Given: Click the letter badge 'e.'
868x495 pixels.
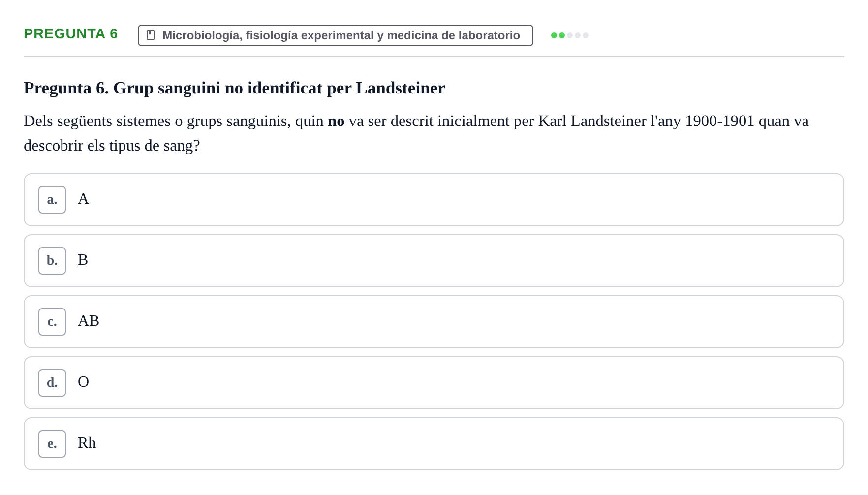Looking at the screenshot, I should tap(52, 444).
